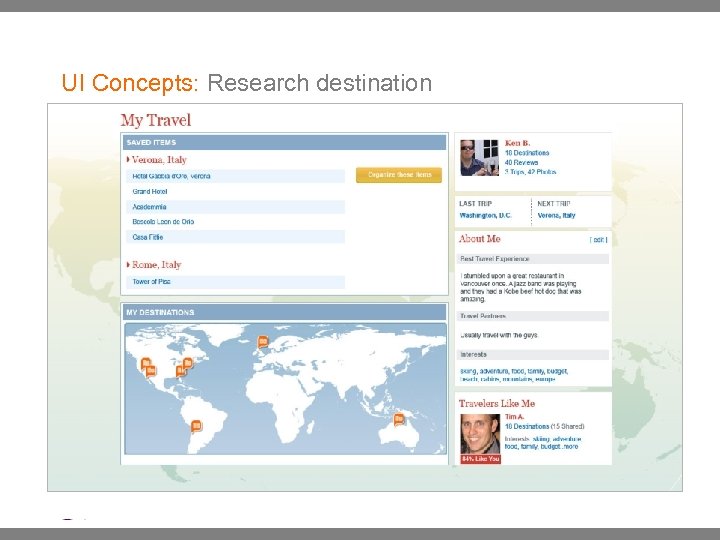The height and width of the screenshot is (540, 720).
Task: Click the more link in Tim's interests
Action: point(571,446)
